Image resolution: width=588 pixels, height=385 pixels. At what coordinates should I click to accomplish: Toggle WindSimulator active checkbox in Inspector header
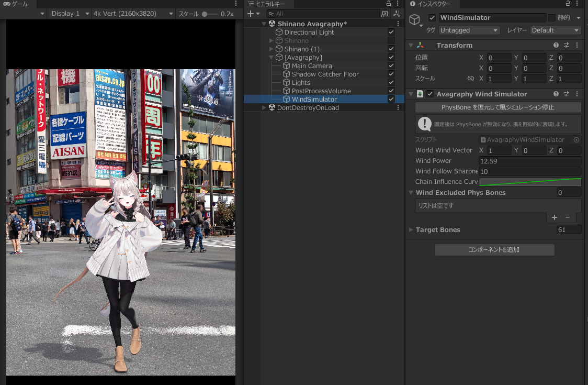click(x=432, y=18)
